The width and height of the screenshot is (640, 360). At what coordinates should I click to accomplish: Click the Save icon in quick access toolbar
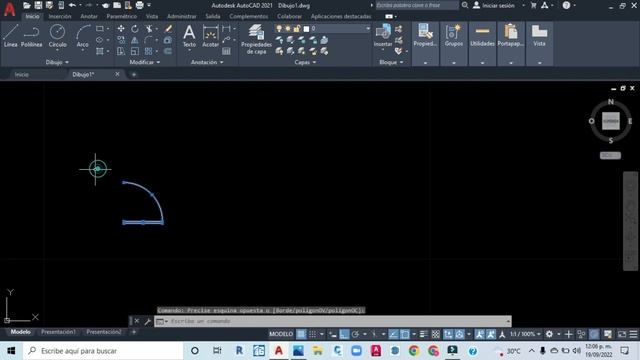(x=38, y=5)
